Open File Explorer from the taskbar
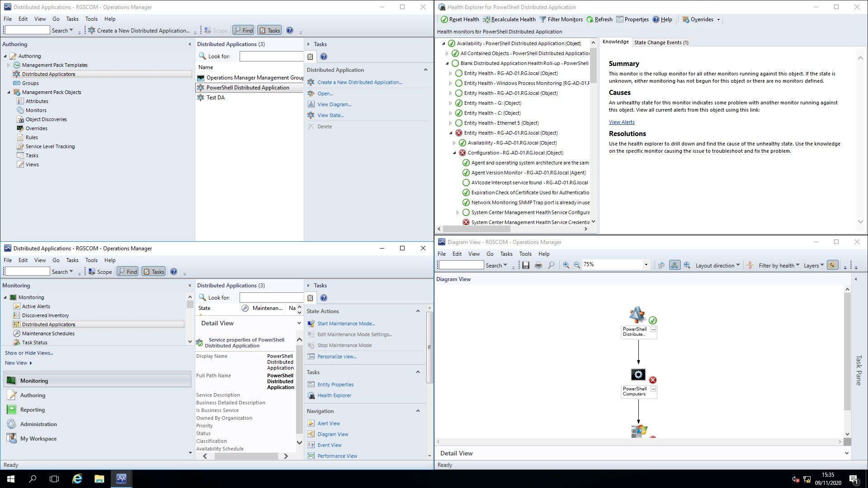Screen dimensions: 868x488 [x=99, y=479]
